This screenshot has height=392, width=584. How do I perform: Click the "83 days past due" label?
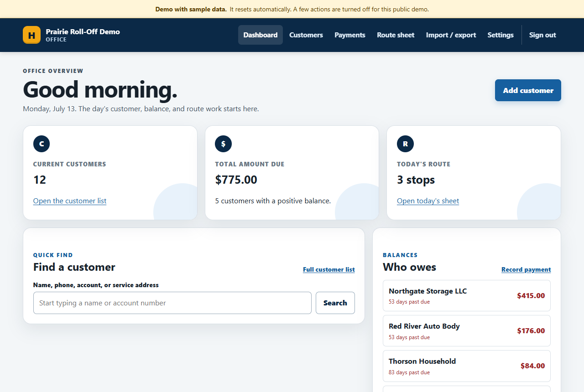409,372
